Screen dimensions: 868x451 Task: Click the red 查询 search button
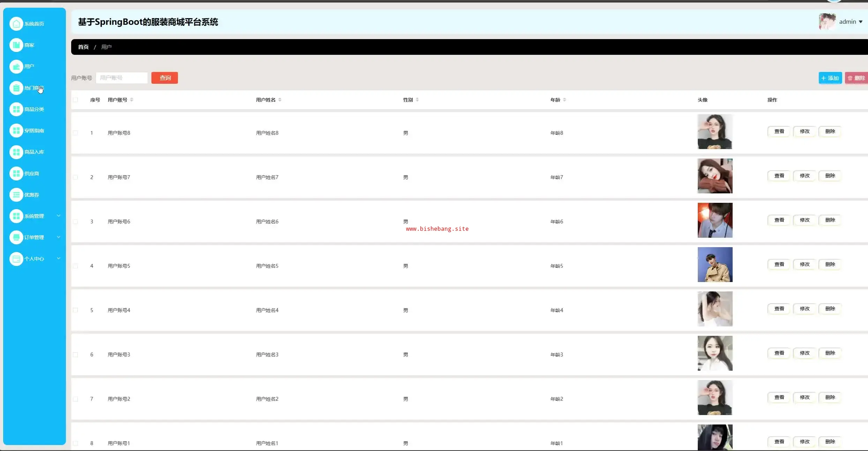[x=165, y=78]
